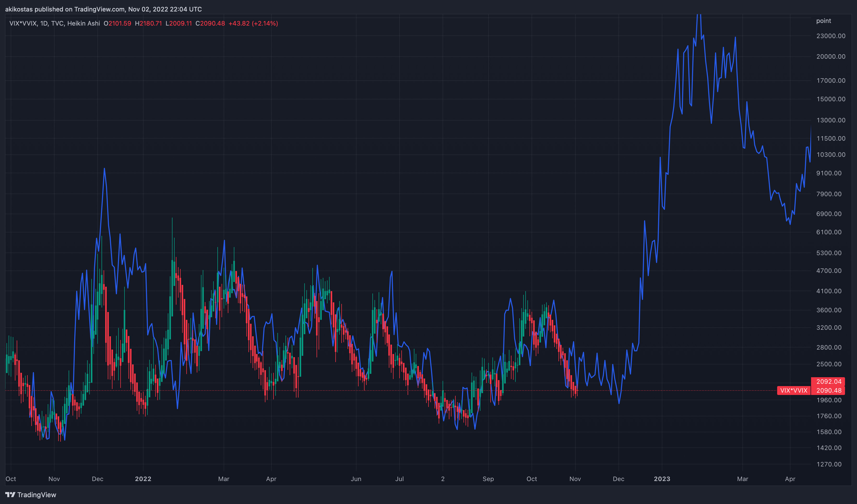This screenshot has width=857, height=504.
Task: Click the 9100.00 price scale label
Action: click(x=829, y=173)
